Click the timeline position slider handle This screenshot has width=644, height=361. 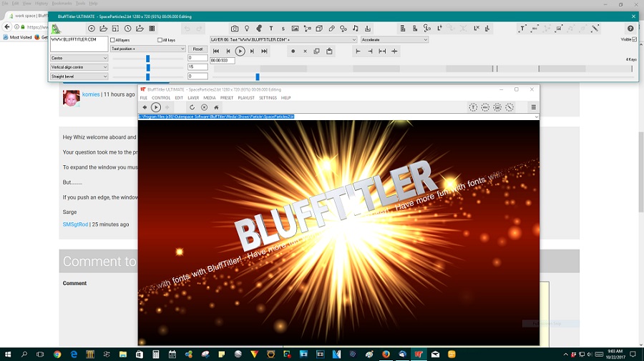tap(258, 76)
